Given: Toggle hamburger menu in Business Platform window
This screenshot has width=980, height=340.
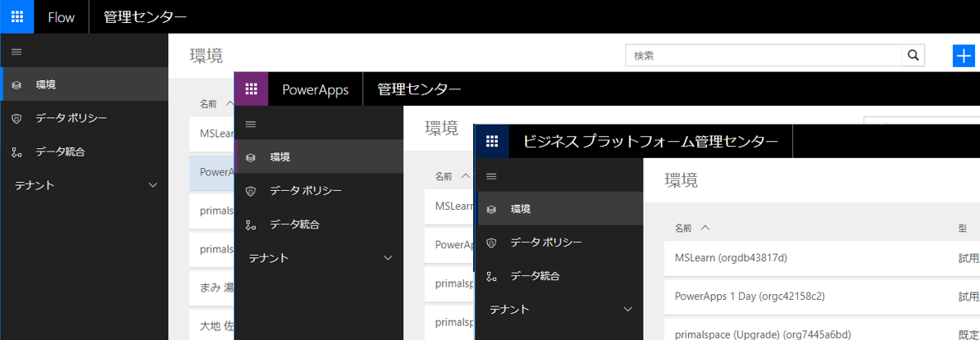Looking at the screenshot, I should tap(491, 176).
